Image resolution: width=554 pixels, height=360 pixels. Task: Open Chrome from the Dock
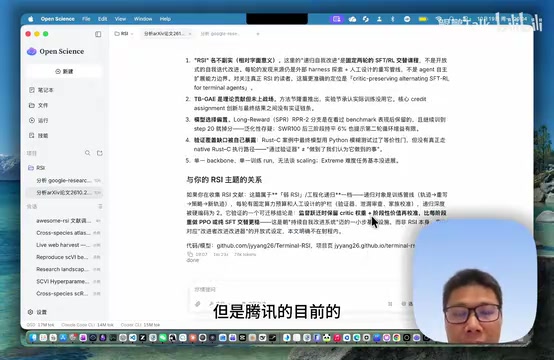396,338
